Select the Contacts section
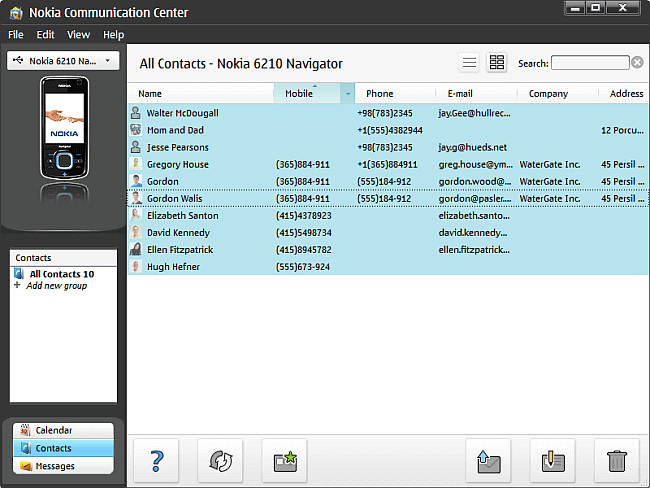 (x=63, y=448)
